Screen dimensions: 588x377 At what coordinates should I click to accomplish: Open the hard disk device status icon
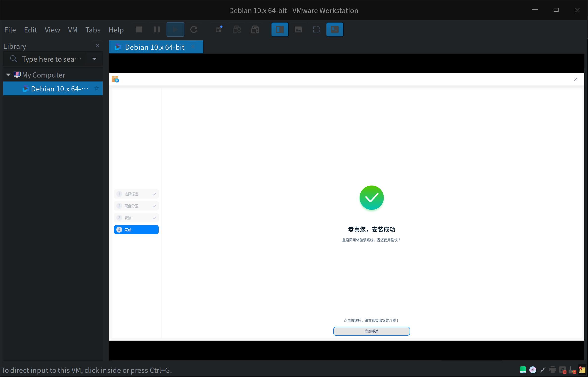click(x=523, y=370)
